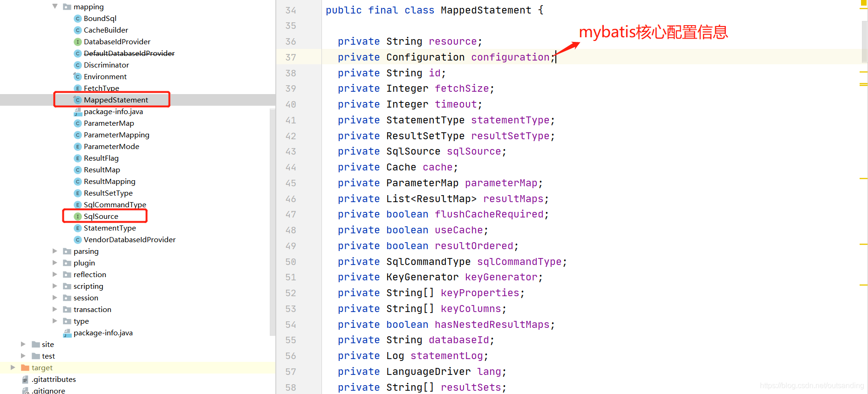The width and height of the screenshot is (868, 394).
Task: Expand the session package
Action: [x=55, y=298]
